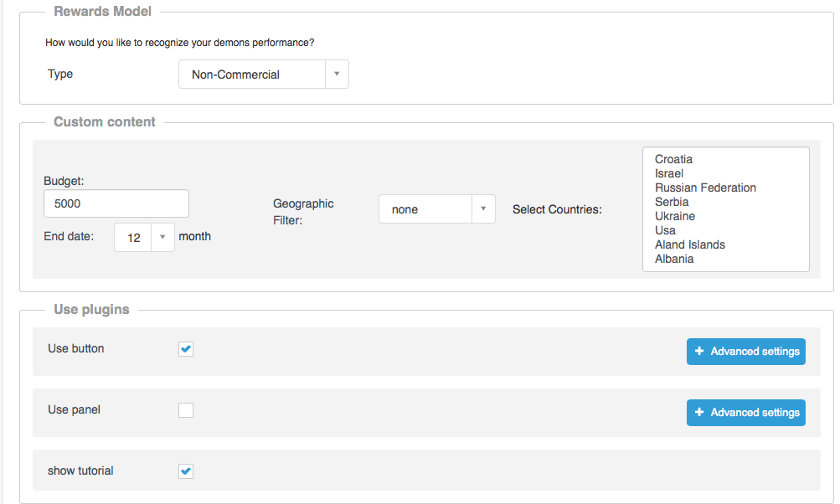Pick Ukraine from the countries list
The width and height of the screenshot is (840, 504).
click(675, 216)
